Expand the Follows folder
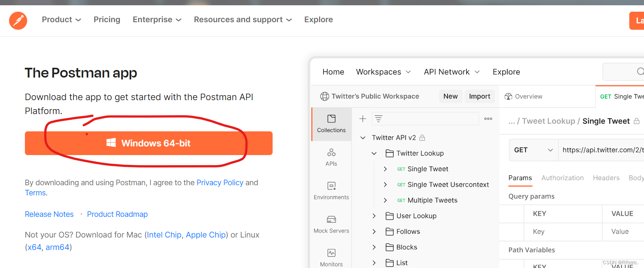 (374, 231)
